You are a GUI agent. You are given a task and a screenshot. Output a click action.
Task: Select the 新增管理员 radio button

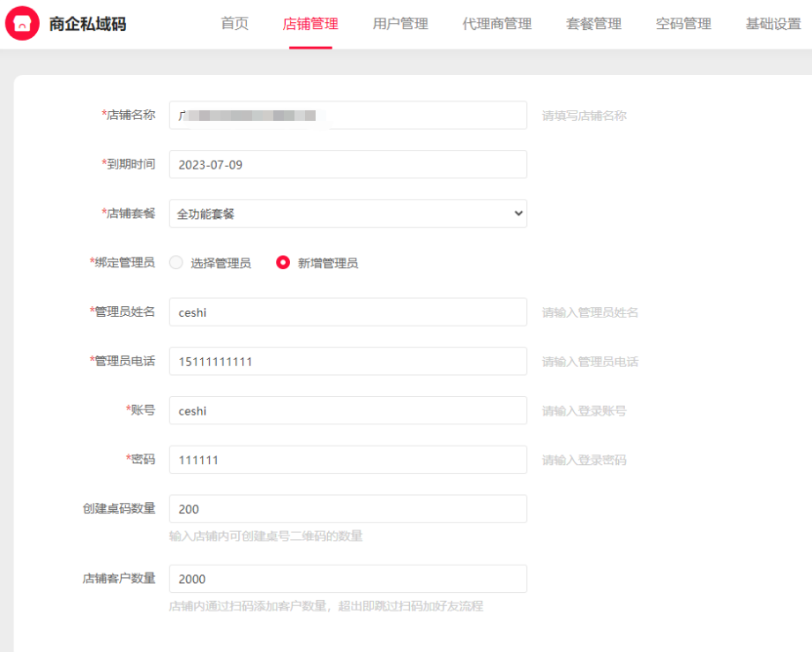(283, 263)
